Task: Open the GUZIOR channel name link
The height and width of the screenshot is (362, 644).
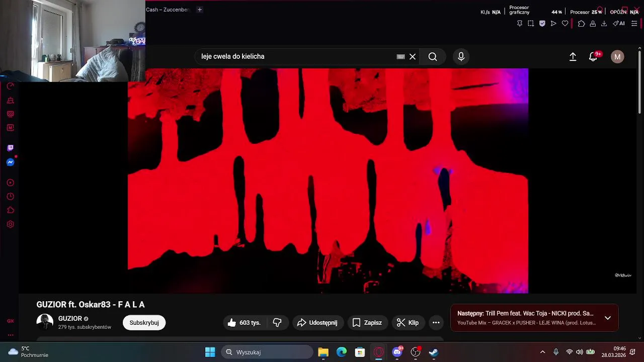Action: (70, 319)
